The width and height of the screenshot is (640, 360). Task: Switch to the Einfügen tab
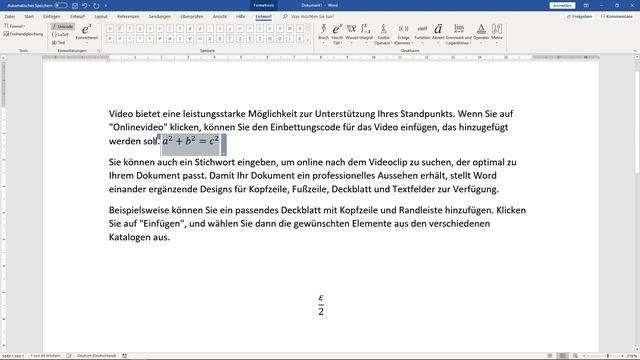pyautogui.click(x=51, y=17)
